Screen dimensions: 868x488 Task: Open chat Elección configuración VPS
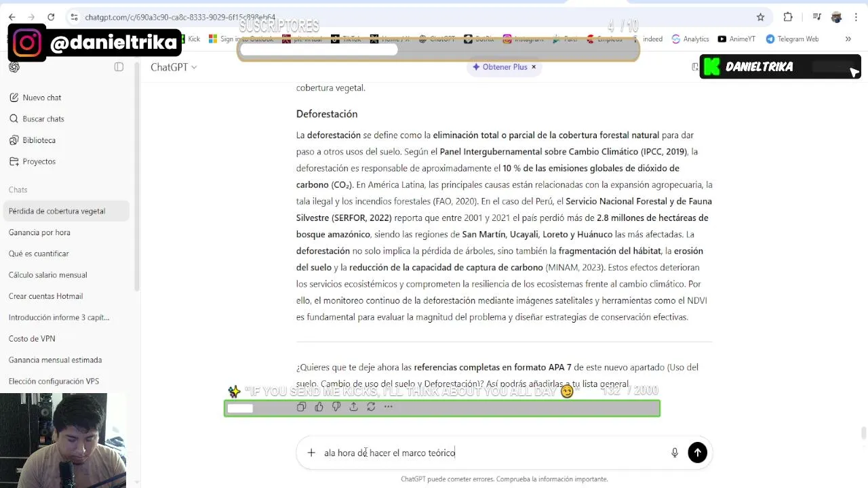pyautogui.click(x=66, y=381)
